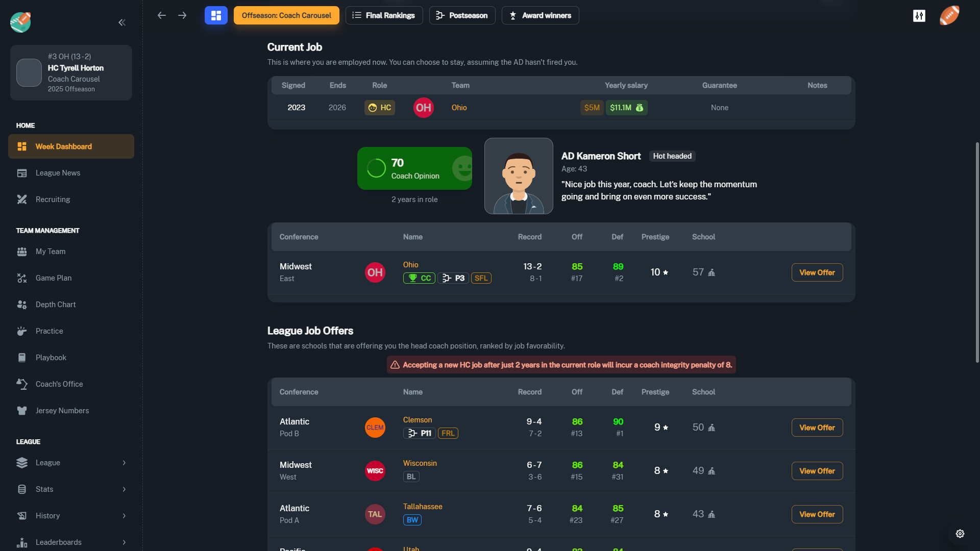The image size is (980, 551).
Task: Collapse the left sidebar
Action: click(x=122, y=22)
